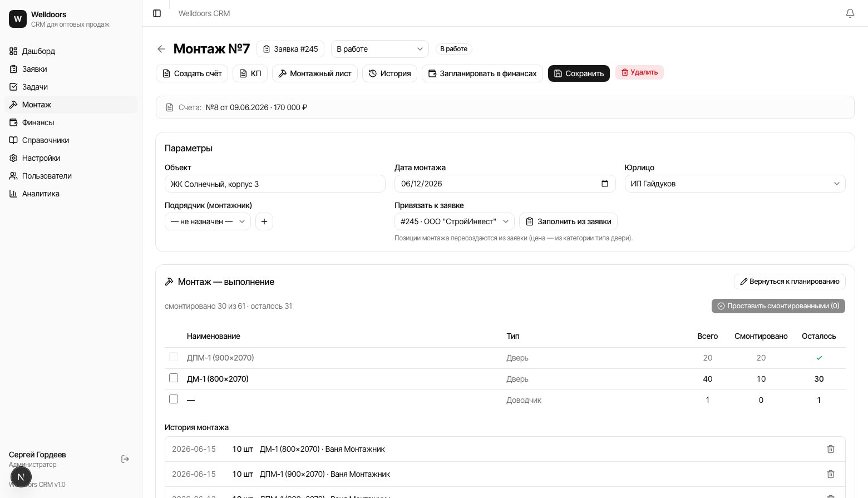Click Запланировать в финансах
The height and width of the screenshot is (498, 868).
pyautogui.click(x=482, y=73)
